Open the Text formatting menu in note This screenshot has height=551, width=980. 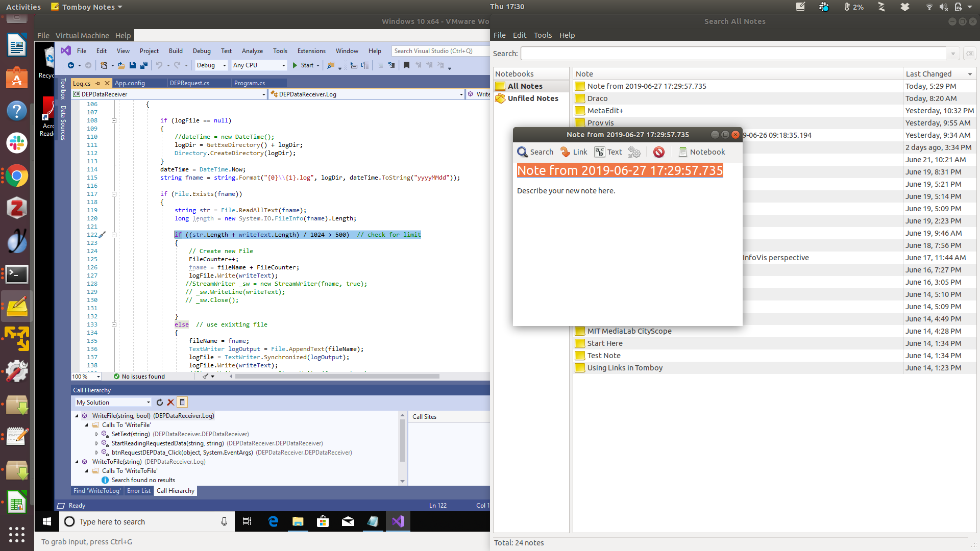click(x=608, y=152)
